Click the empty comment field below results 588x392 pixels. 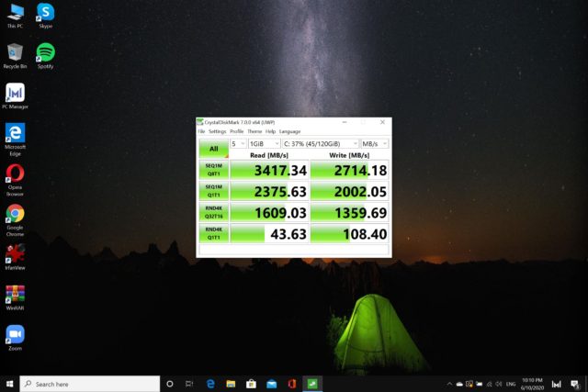coord(294,250)
